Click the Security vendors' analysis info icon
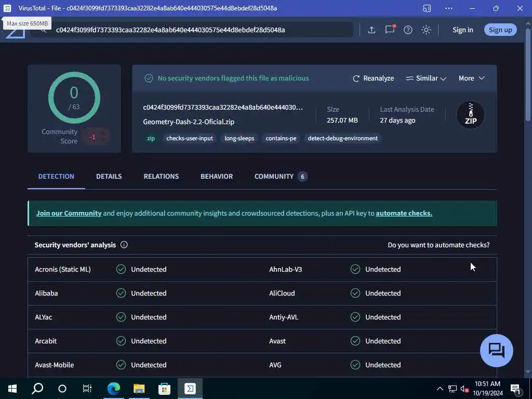The height and width of the screenshot is (399, 532). (124, 245)
